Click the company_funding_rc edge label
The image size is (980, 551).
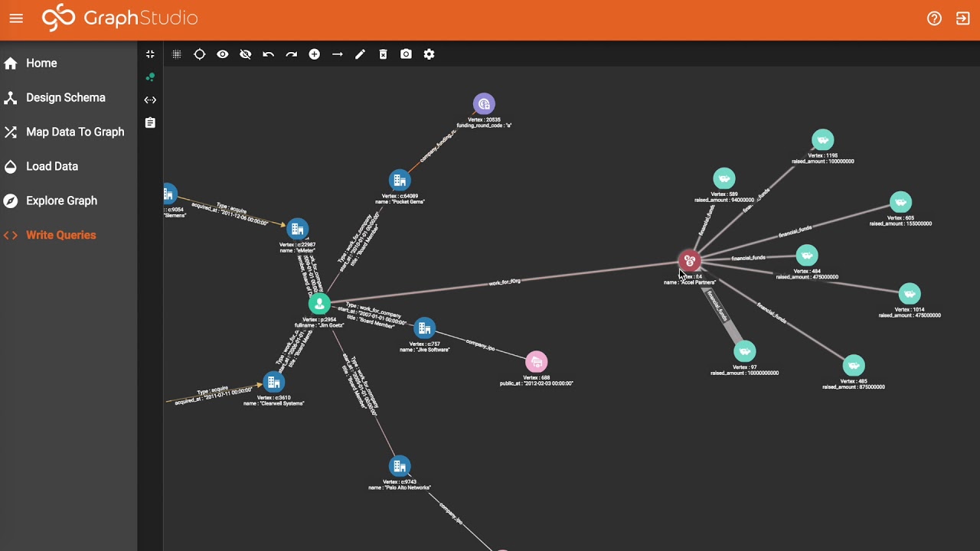(438, 146)
